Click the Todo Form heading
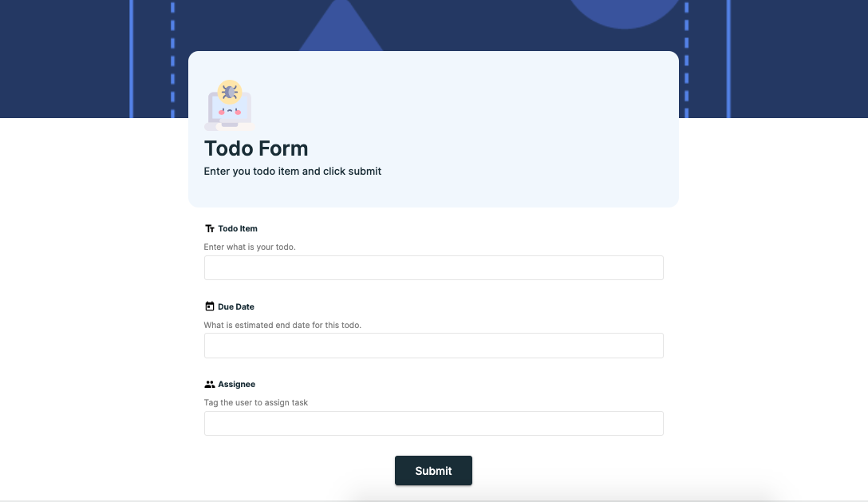 tap(256, 148)
